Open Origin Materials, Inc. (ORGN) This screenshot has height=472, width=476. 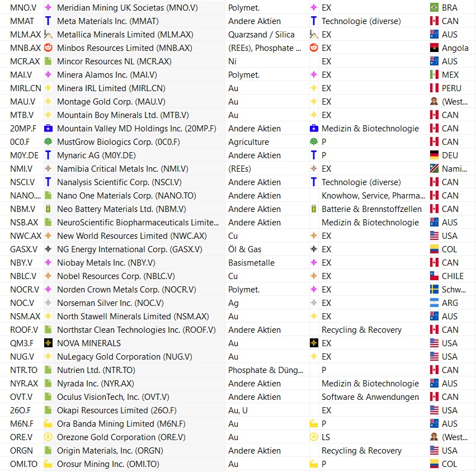click(110, 450)
